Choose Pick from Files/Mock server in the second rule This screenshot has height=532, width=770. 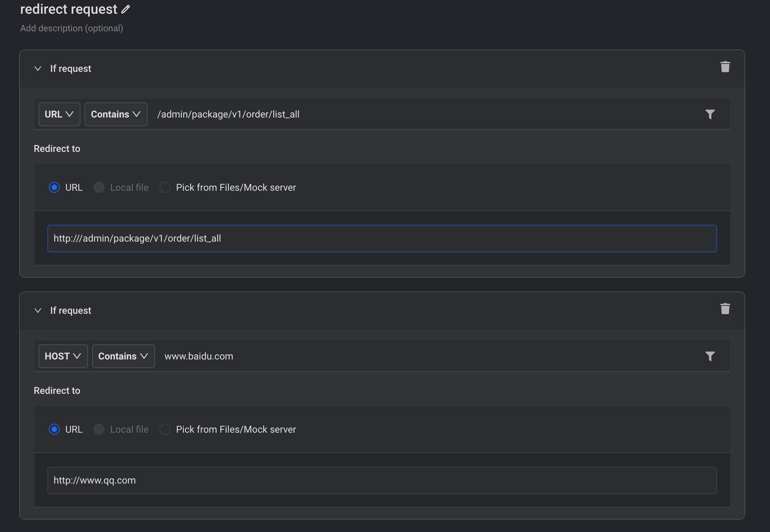(165, 429)
